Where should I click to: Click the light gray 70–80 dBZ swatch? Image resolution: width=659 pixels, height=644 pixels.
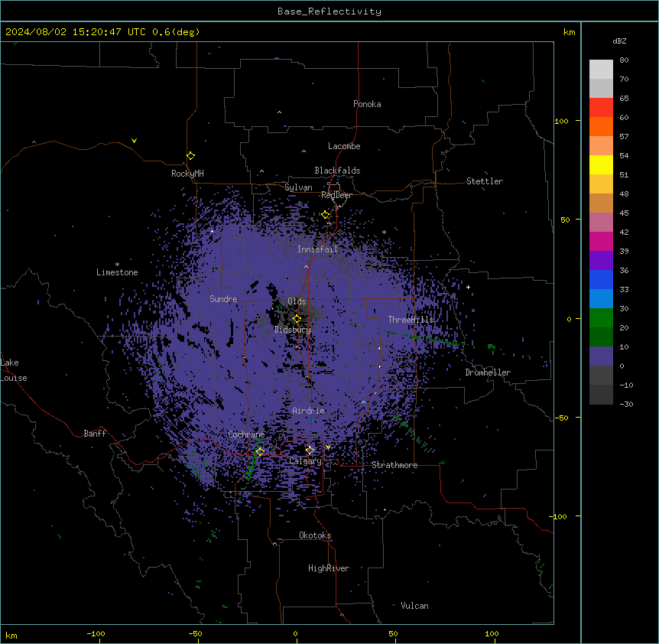pyautogui.click(x=601, y=70)
